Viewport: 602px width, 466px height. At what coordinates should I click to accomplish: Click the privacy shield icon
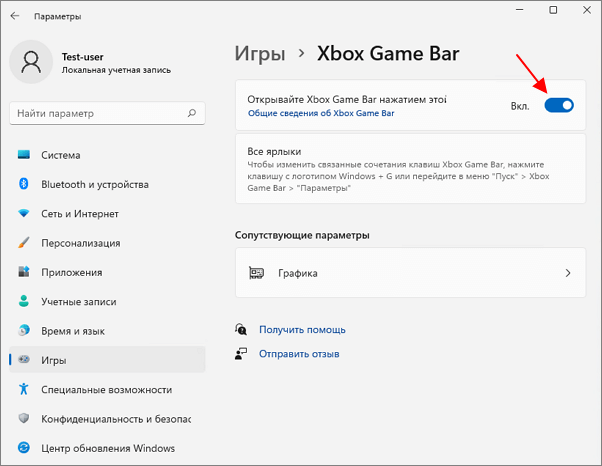pyautogui.click(x=24, y=418)
